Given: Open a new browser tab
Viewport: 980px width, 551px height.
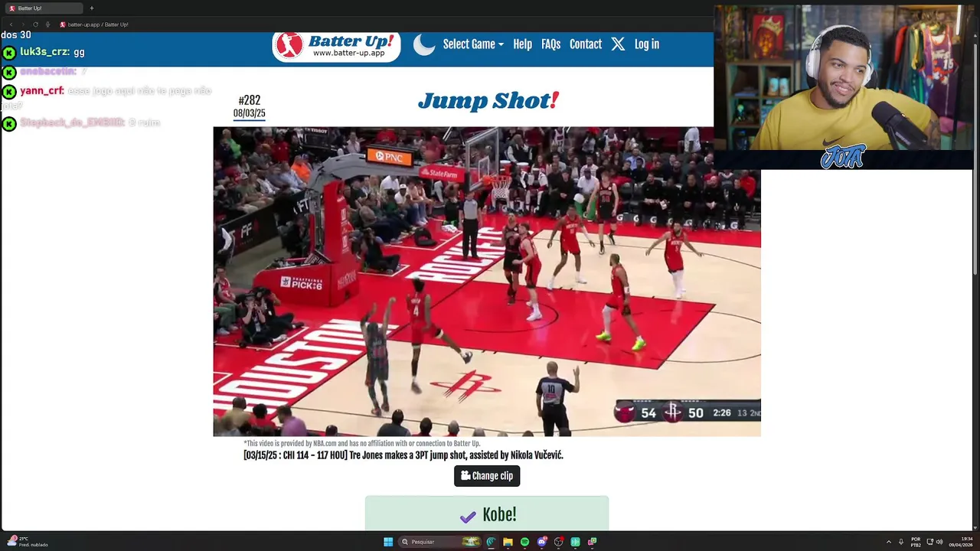Looking at the screenshot, I should point(91,8).
